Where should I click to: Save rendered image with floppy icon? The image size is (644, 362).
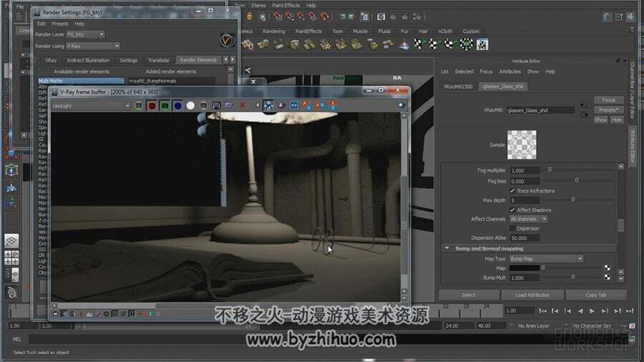pos(216,105)
